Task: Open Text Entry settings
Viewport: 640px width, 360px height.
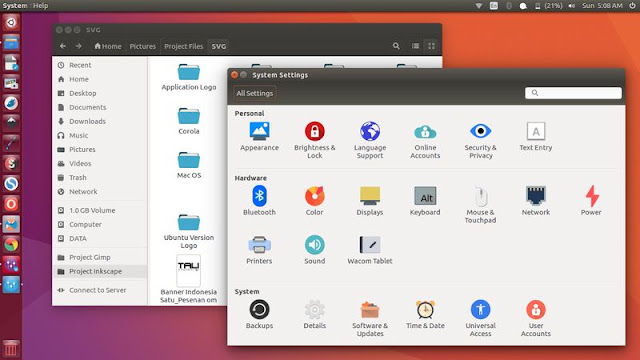Action: click(536, 137)
